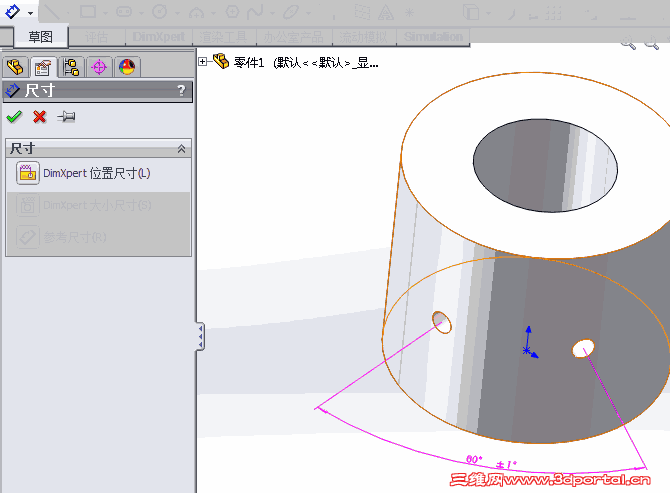Screen dimensions: 670x493
Task: Open the PropertyManager tab
Action: 43,67
